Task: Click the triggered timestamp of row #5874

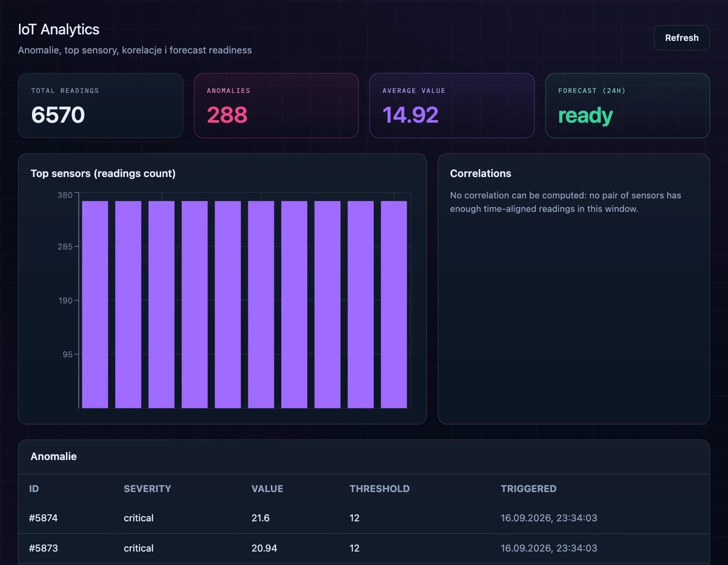Action: [x=549, y=518]
